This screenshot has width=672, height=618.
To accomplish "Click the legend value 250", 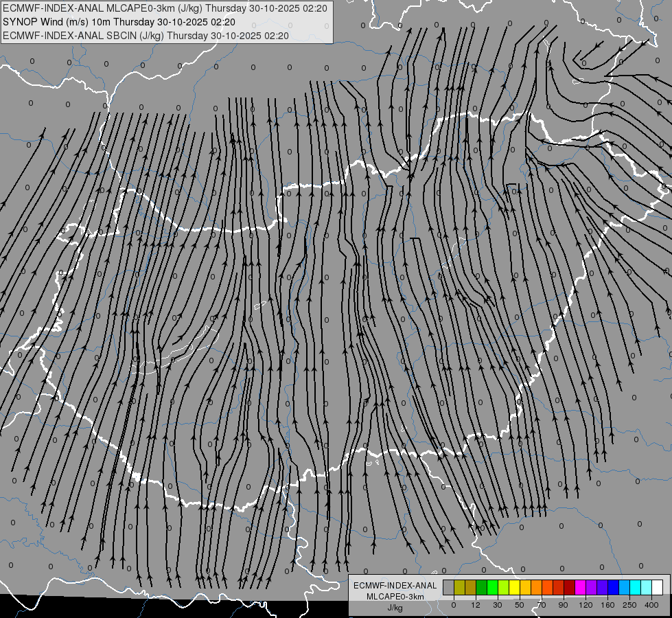I will 629,605.
